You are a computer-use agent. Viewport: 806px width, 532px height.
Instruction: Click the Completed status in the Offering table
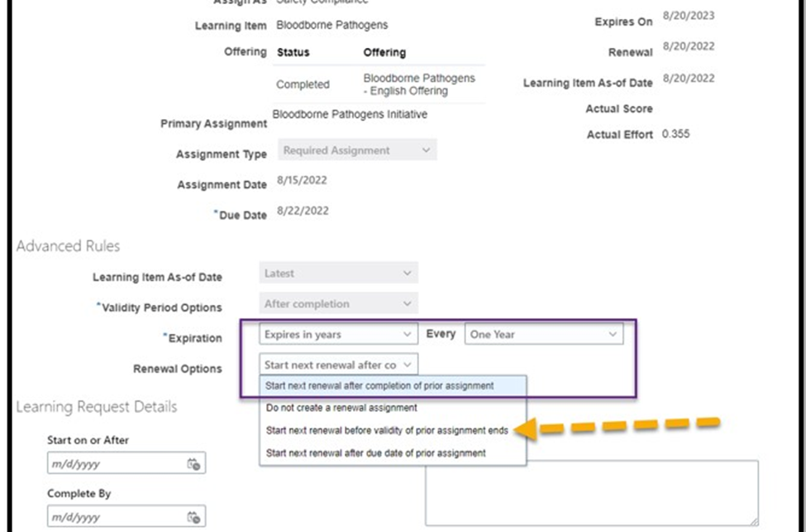[303, 83]
